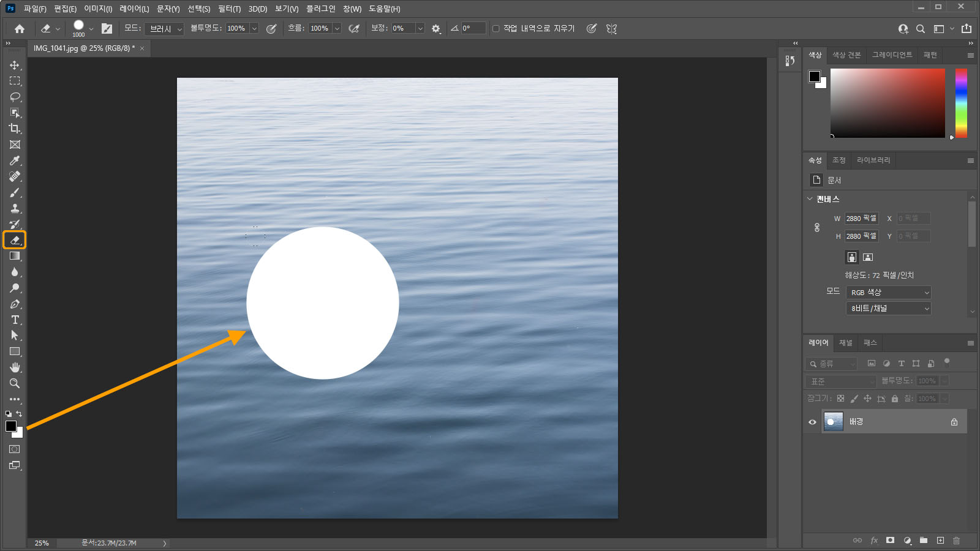Switch to the 채널 tab

click(x=846, y=343)
